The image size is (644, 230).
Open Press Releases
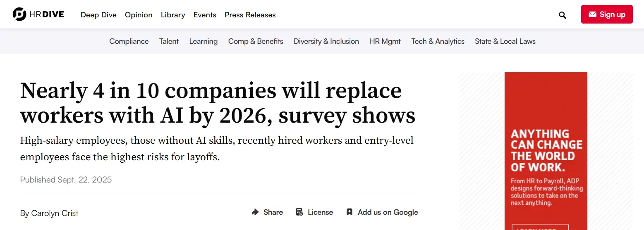250,15
